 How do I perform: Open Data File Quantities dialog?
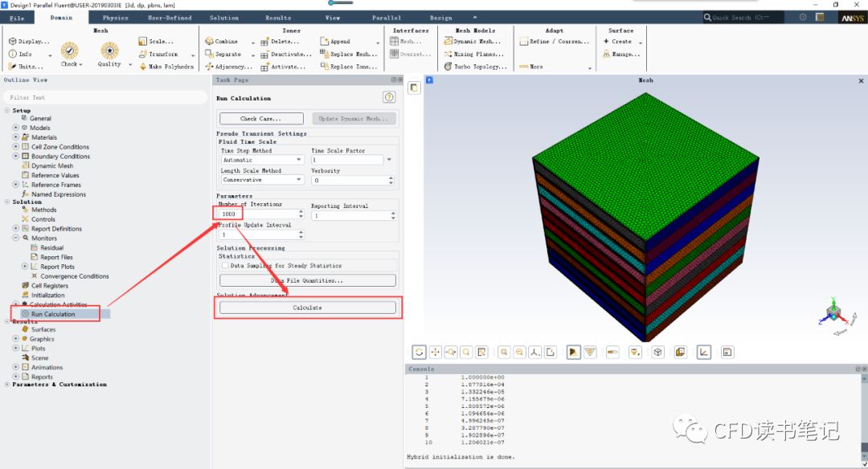308,280
